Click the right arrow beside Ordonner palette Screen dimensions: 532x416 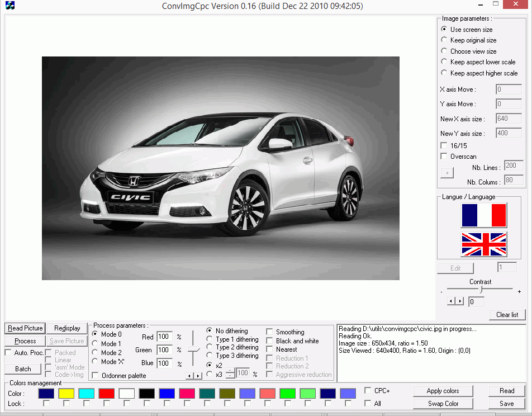tap(198, 376)
